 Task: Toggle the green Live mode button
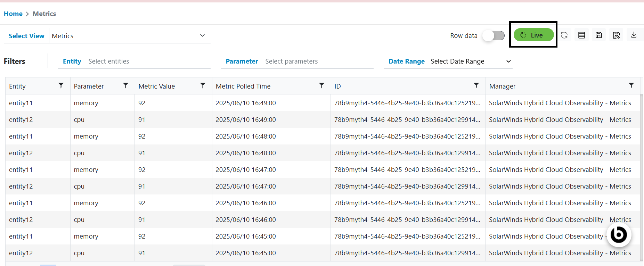point(533,35)
